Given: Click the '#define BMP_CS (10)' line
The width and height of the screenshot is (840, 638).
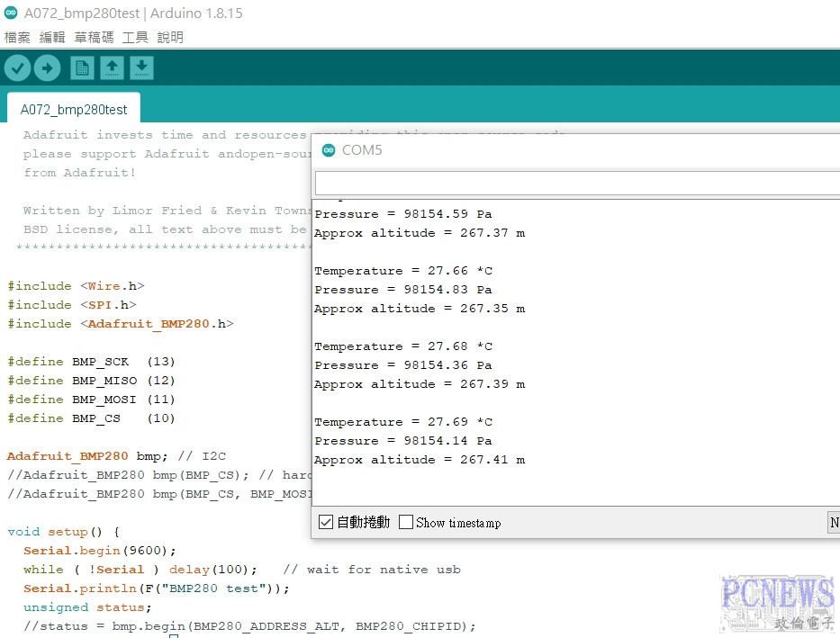Looking at the screenshot, I should click(91, 418).
